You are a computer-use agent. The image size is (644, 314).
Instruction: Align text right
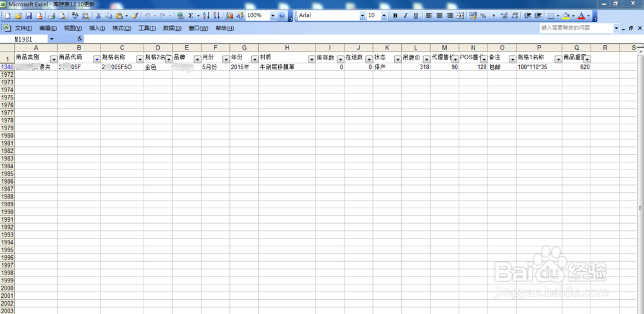click(450, 15)
